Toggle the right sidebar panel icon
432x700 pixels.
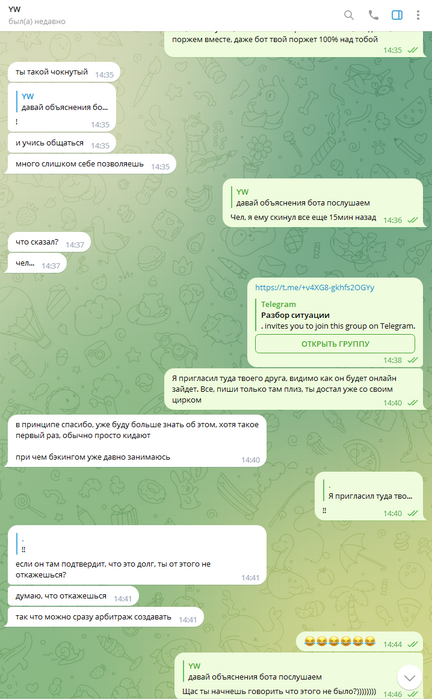tap(397, 15)
